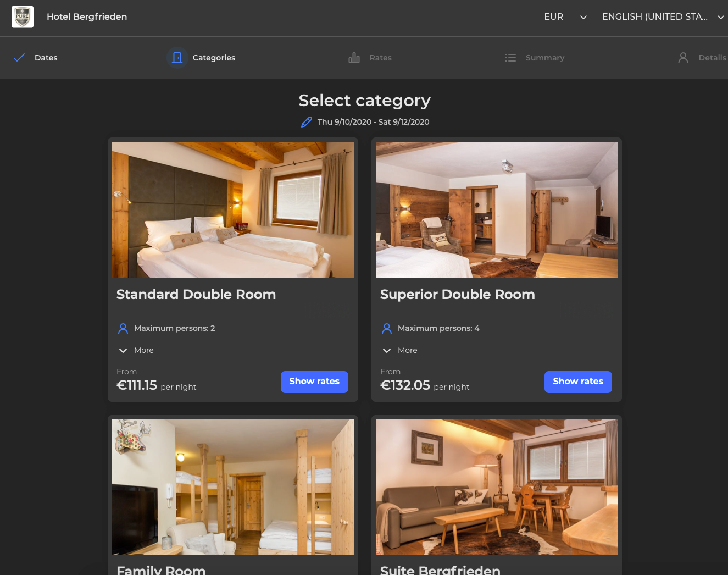The image size is (728, 575).
Task: Open the English language dropdown
Action: coord(663,17)
